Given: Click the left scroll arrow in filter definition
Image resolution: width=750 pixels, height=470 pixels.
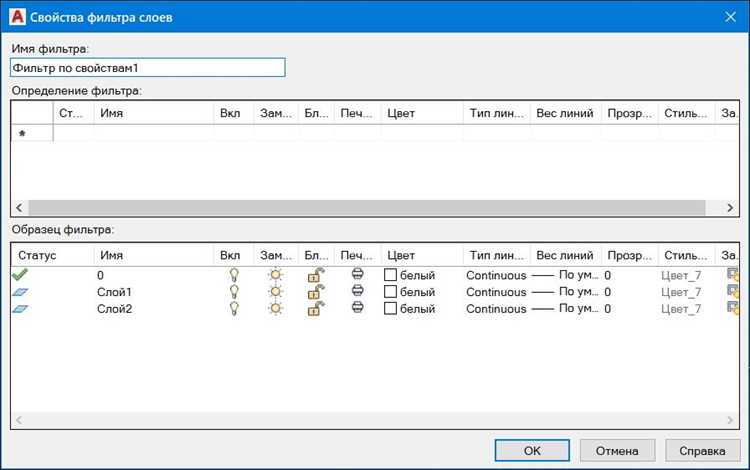Looking at the screenshot, I should coord(19,208).
